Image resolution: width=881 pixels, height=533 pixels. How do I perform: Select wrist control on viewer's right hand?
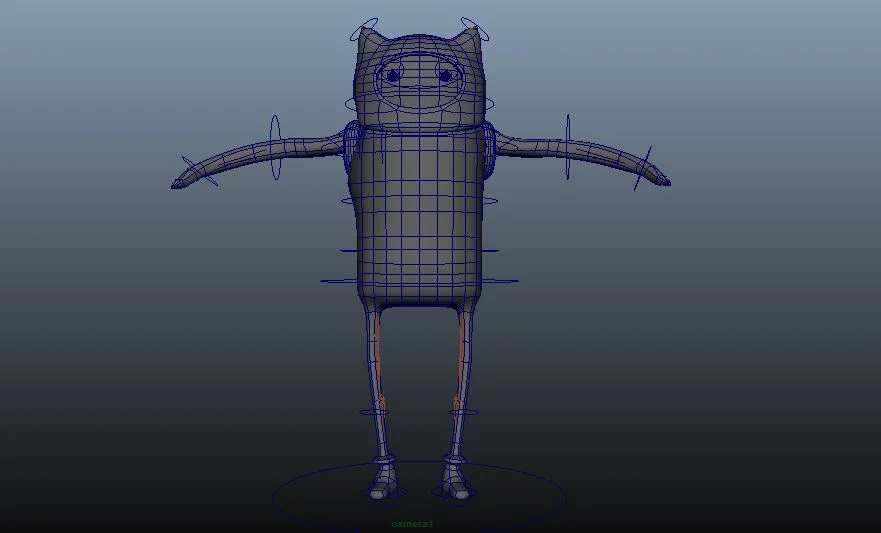[x=643, y=168]
